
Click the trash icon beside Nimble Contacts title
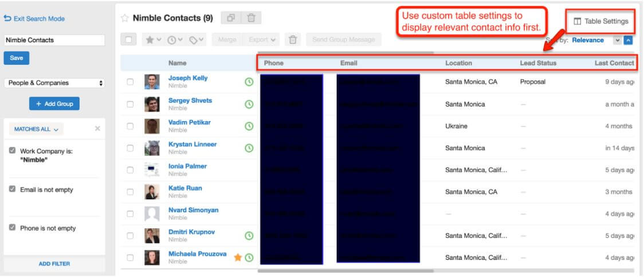251,18
